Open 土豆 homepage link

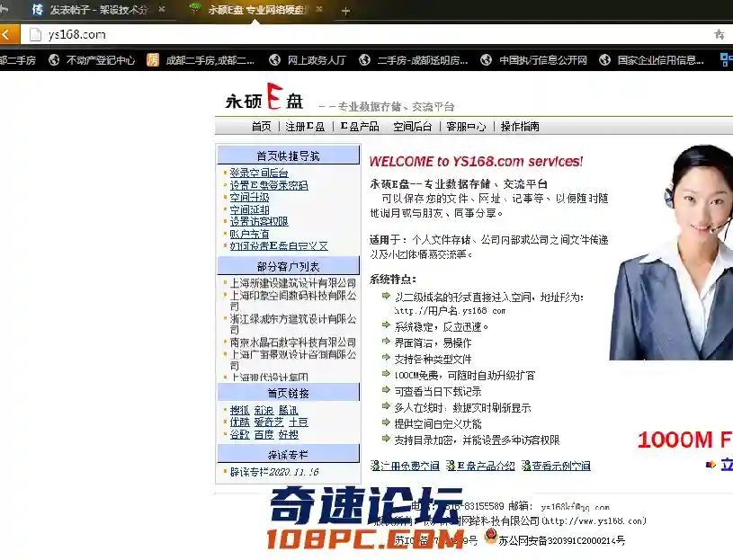pos(299,422)
